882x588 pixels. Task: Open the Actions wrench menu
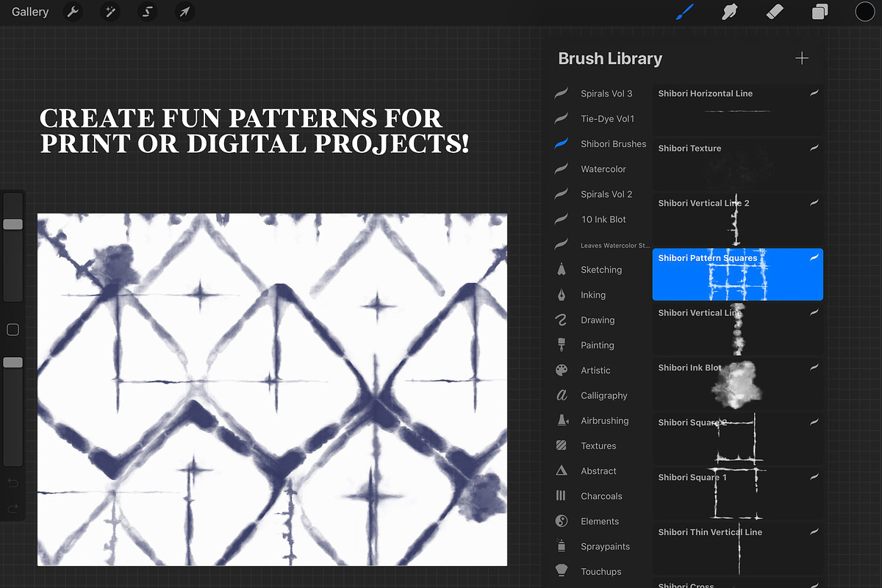tap(72, 12)
